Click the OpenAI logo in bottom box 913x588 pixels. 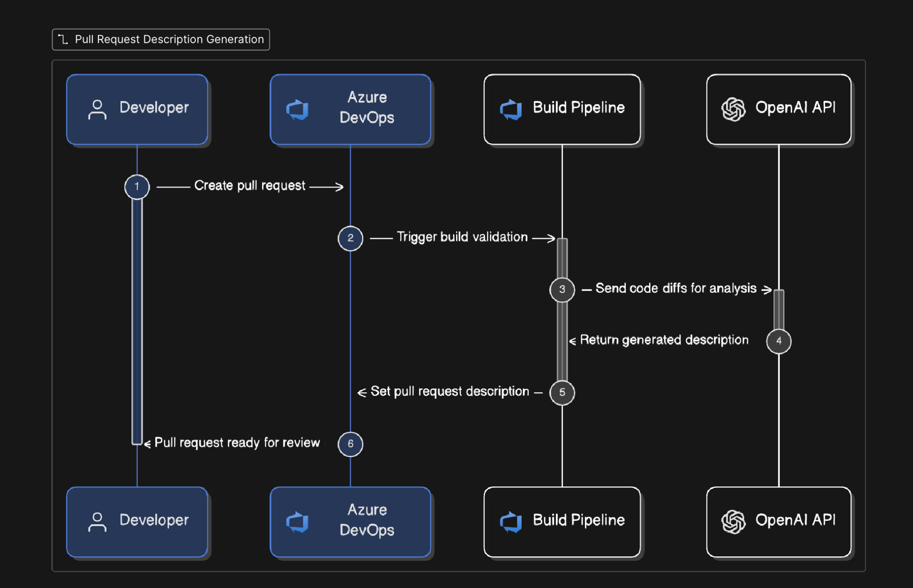point(733,522)
